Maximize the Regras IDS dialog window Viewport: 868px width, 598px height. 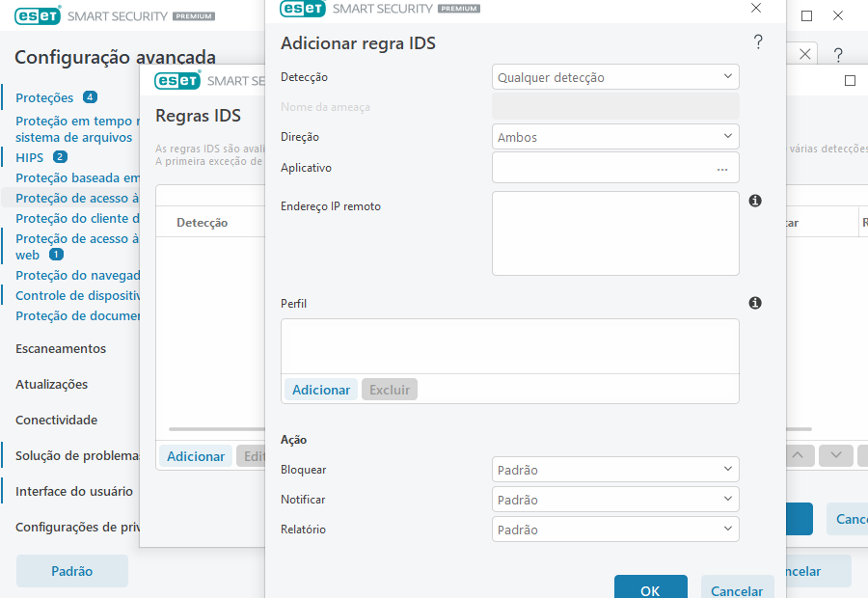(850, 81)
